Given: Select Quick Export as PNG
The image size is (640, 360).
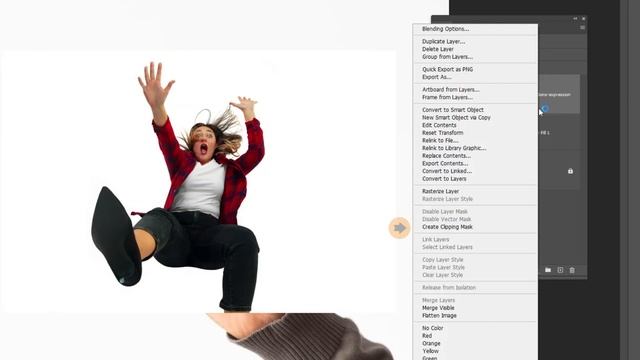Looking at the screenshot, I should tap(447, 69).
